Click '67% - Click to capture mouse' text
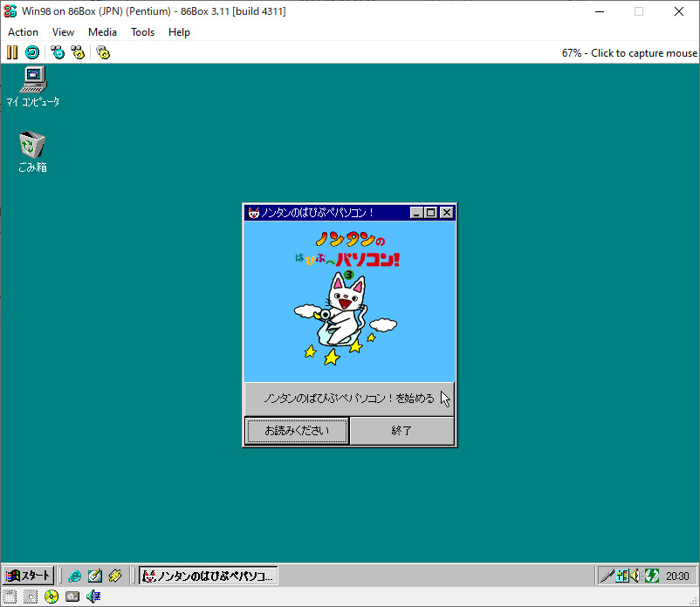Viewport: 700px width, 607px height. tap(629, 53)
